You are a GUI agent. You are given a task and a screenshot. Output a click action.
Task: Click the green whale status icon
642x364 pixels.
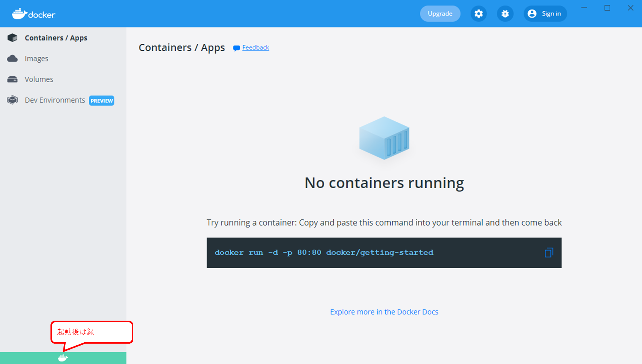pos(63,358)
